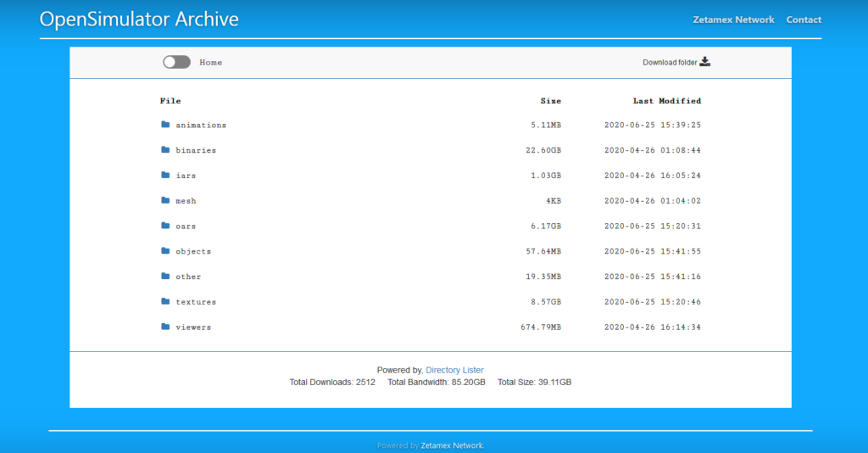Click the folder icon beside oars
Screen dimensions: 868x453
[x=165, y=226]
